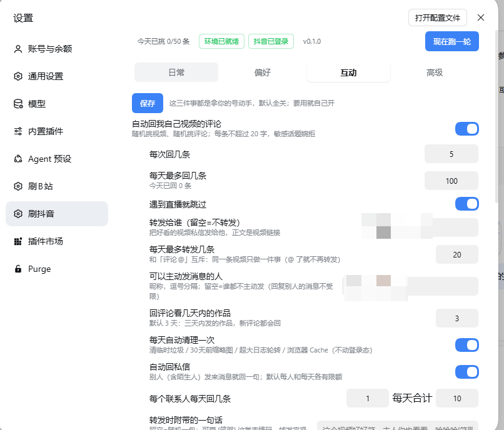Click the database icon beside 模型
This screenshot has width=504, height=430.
18,104
